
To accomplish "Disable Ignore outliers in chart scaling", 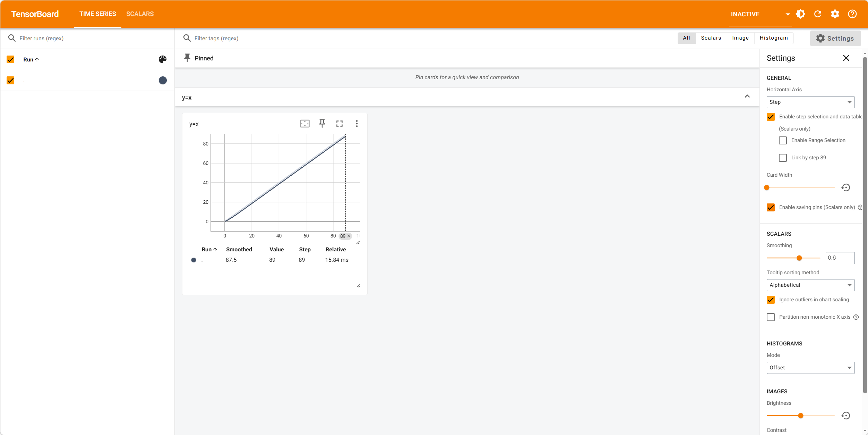I will coord(771,300).
